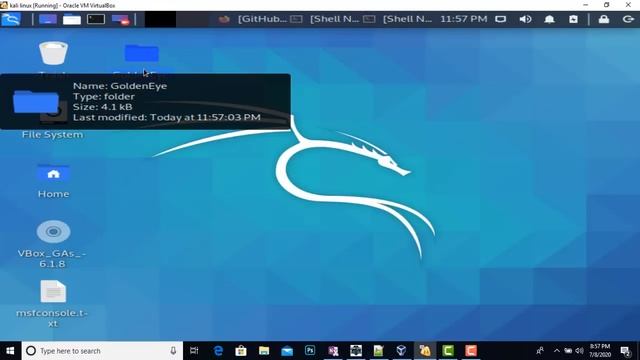Open the VirtualBox cube taskbar icon
640x360 pixels.
[401, 351]
